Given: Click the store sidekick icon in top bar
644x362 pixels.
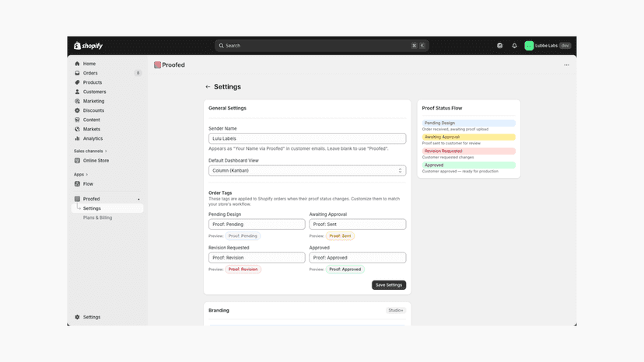Looking at the screenshot, I should click(x=500, y=46).
